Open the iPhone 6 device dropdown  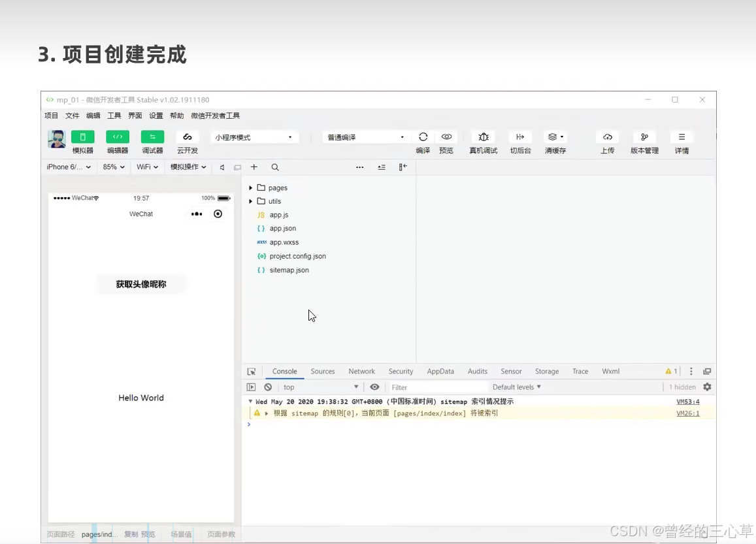69,167
